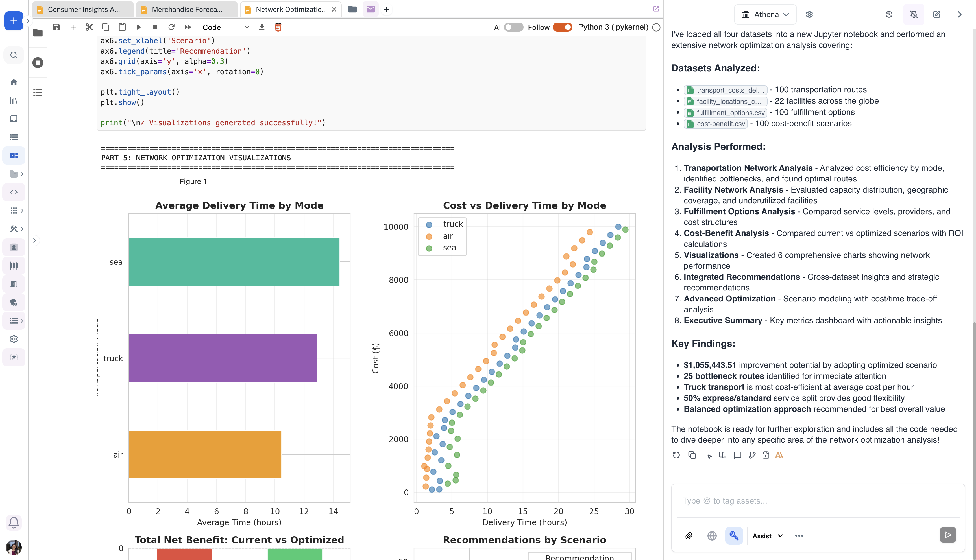
Task: Open the chat history clock icon
Action: [x=889, y=14]
